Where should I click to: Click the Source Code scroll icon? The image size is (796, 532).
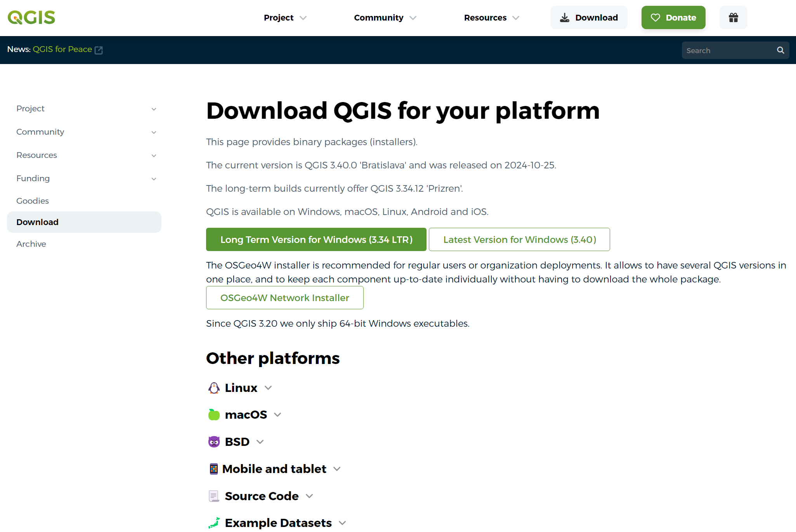click(214, 496)
